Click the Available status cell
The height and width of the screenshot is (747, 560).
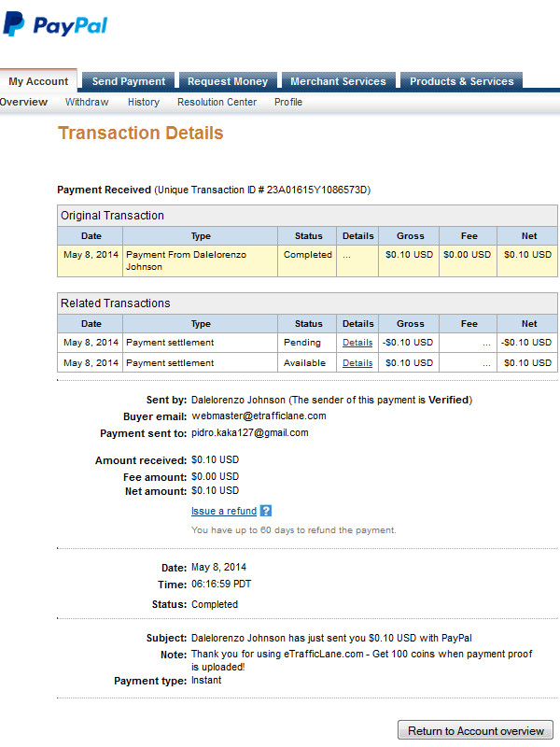point(307,363)
